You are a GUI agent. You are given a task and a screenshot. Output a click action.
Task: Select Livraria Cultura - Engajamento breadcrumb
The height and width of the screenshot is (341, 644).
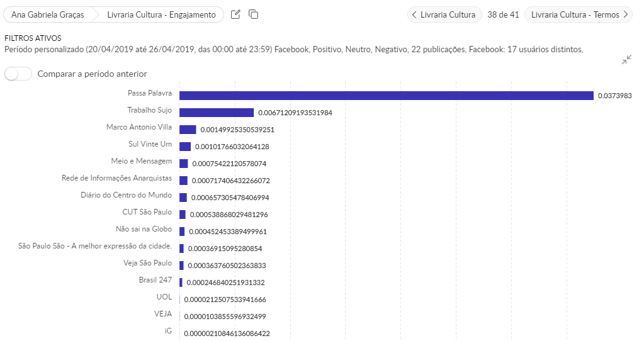pos(161,14)
